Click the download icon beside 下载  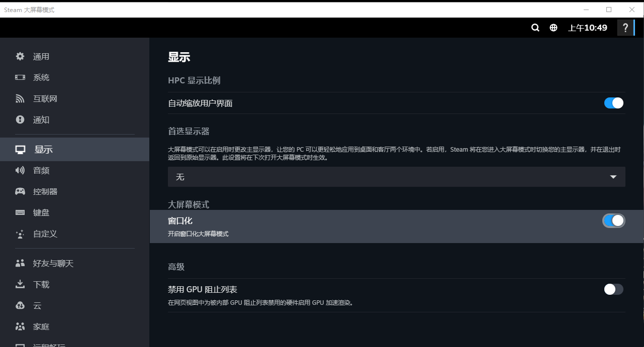point(20,284)
